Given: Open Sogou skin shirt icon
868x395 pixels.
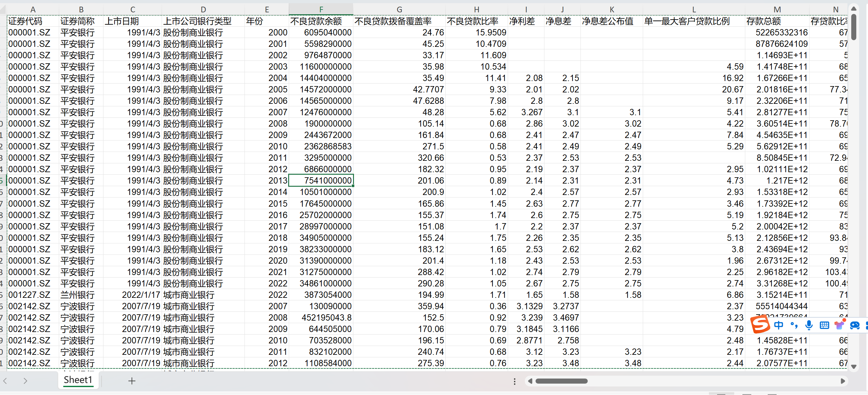Looking at the screenshot, I should (x=839, y=325).
